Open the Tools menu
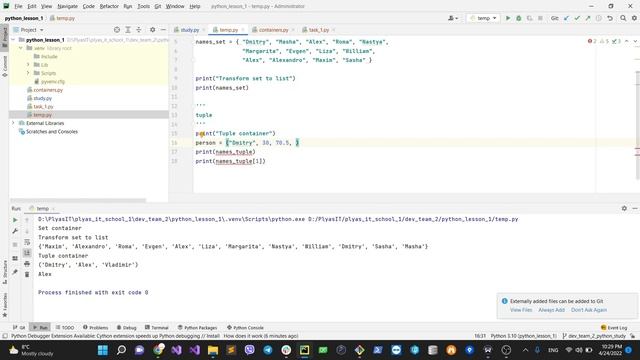The image size is (640, 360). (x=143, y=6)
